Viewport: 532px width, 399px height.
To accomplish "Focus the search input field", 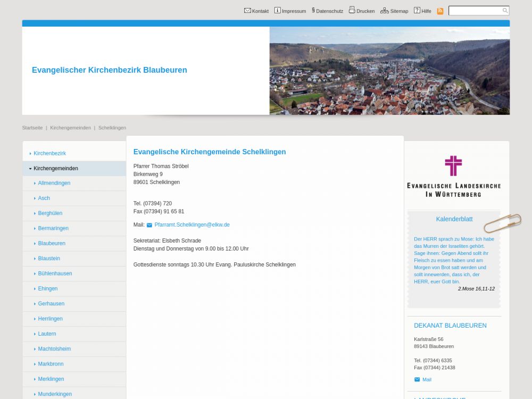I will (x=475, y=11).
